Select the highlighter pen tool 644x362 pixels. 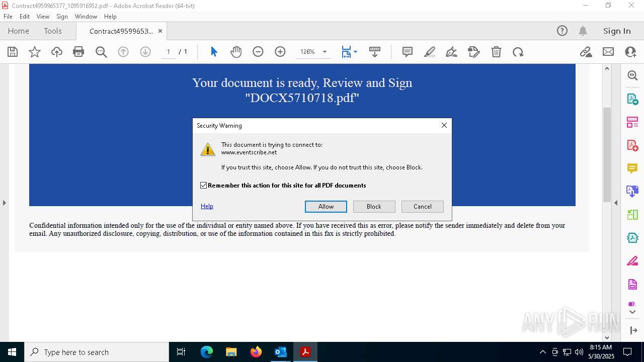pyautogui.click(x=430, y=52)
